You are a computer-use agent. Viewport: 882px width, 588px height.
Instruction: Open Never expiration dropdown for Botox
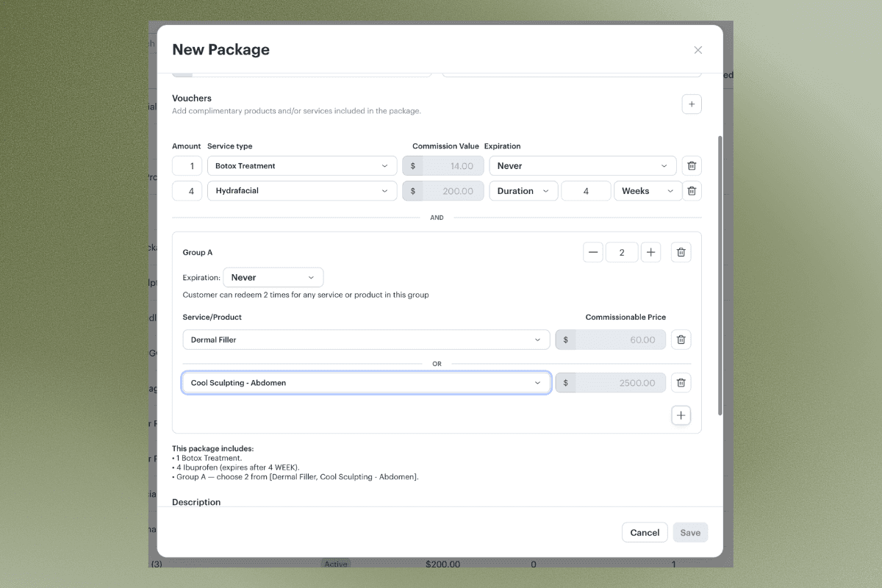click(x=583, y=166)
